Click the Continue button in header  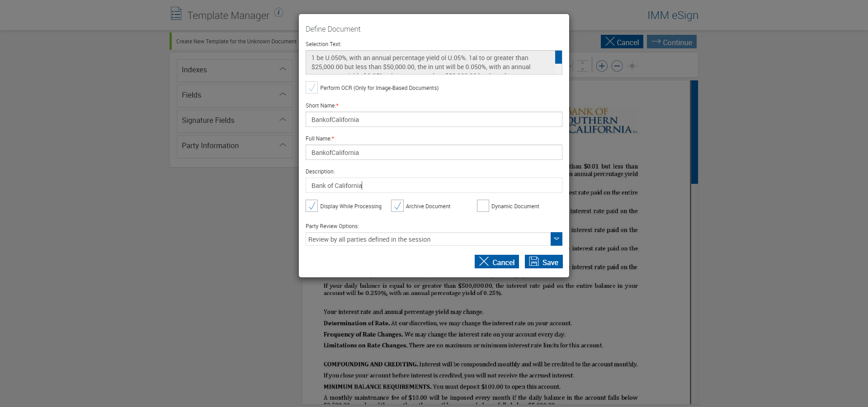[671, 42]
